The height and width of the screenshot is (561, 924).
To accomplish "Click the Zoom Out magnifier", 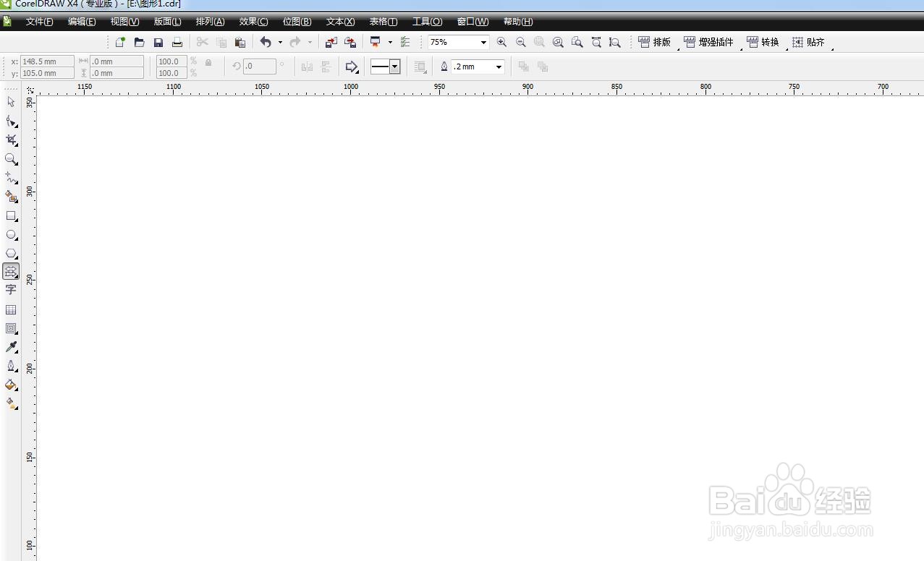I will (520, 43).
